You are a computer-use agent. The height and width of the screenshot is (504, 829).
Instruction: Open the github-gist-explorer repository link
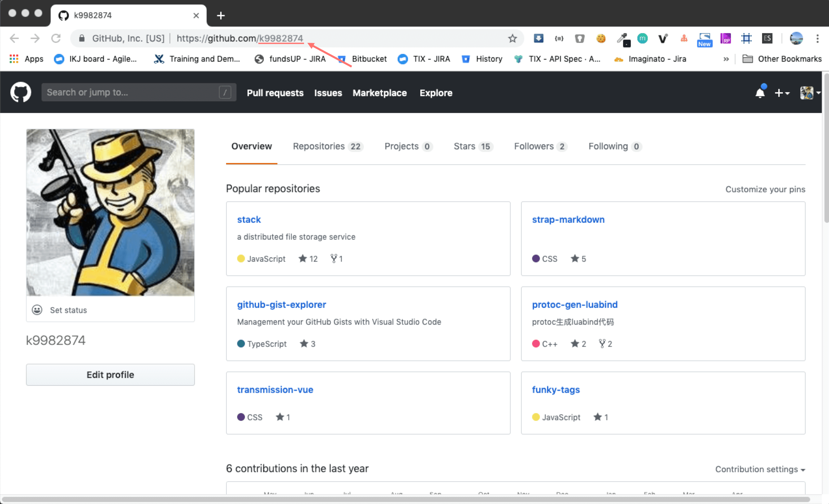pyautogui.click(x=281, y=304)
